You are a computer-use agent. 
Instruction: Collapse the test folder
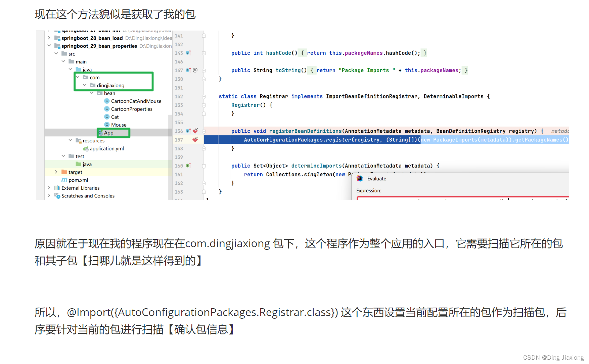point(63,156)
